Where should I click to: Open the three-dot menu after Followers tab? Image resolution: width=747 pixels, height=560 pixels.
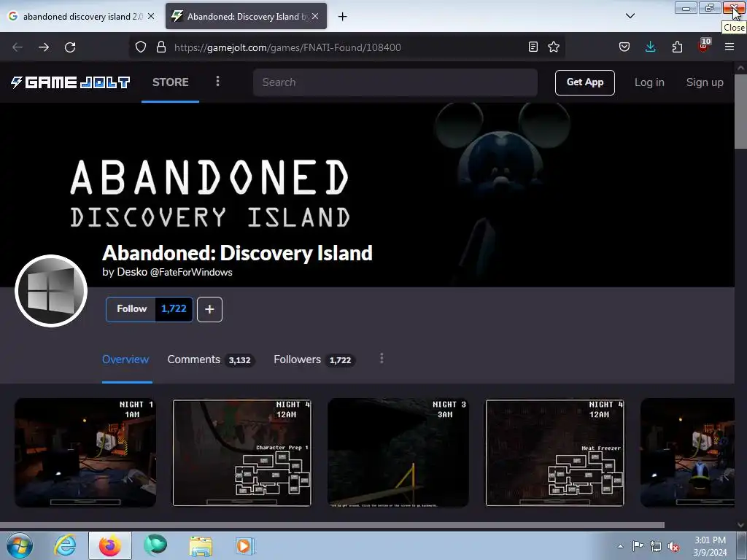(x=382, y=359)
